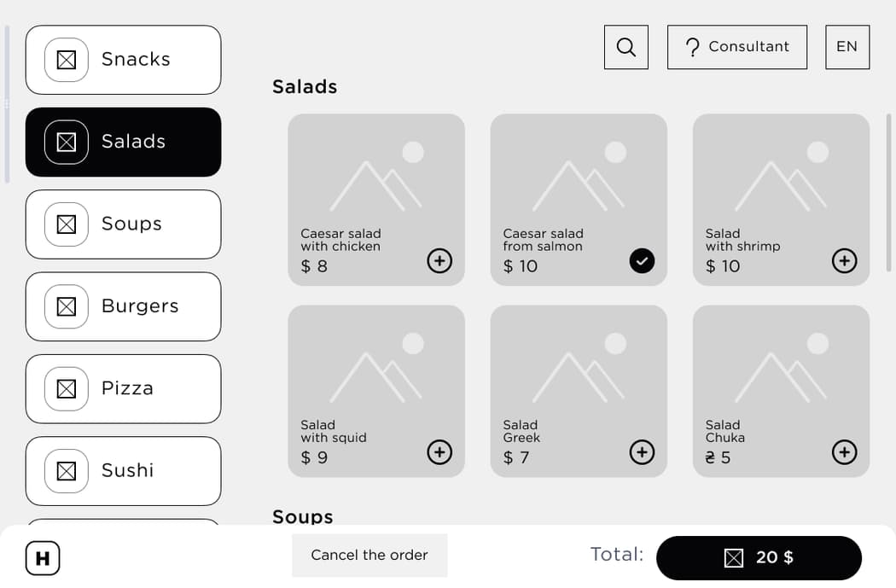Select the Soups category
The height and width of the screenshot is (588, 896).
124,224
